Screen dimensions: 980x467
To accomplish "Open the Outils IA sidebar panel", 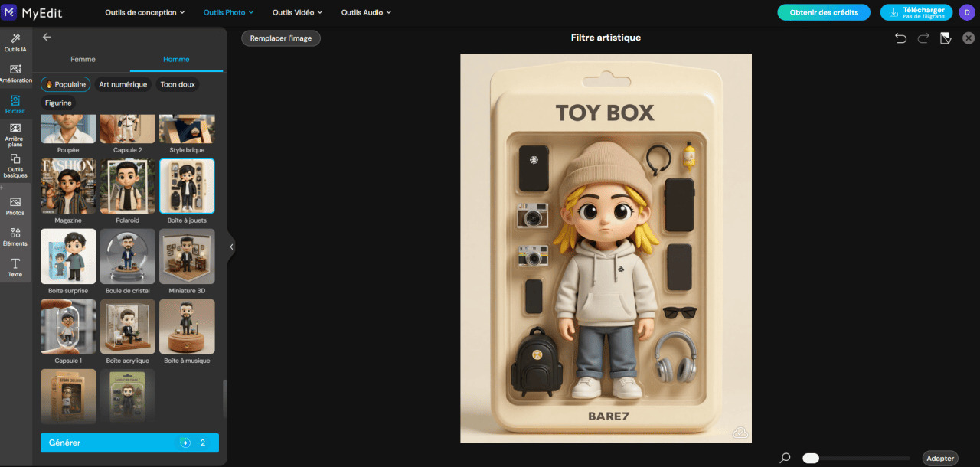I will tap(15, 43).
